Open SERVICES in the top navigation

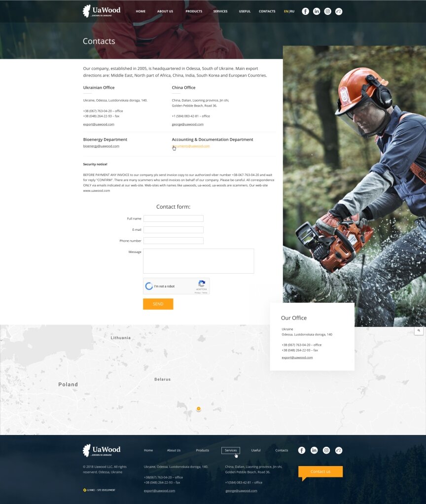(x=220, y=11)
